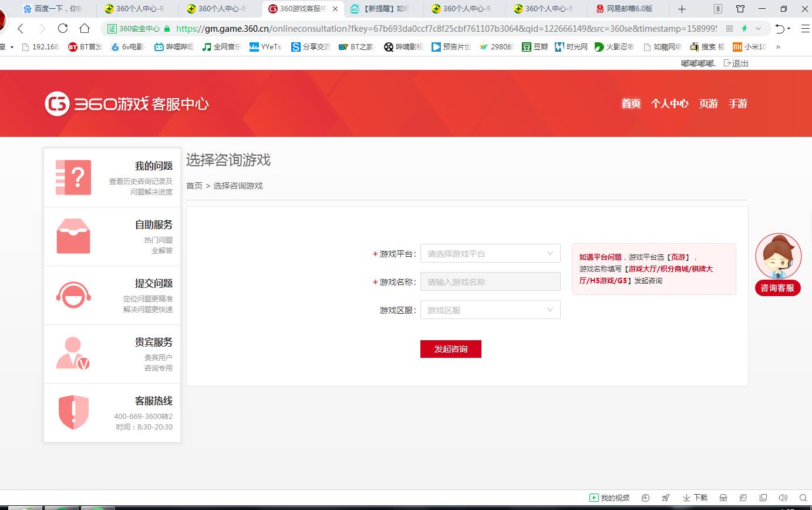812x510 pixels.
Task: Open the 游戏平台 dropdown
Action: (490, 253)
